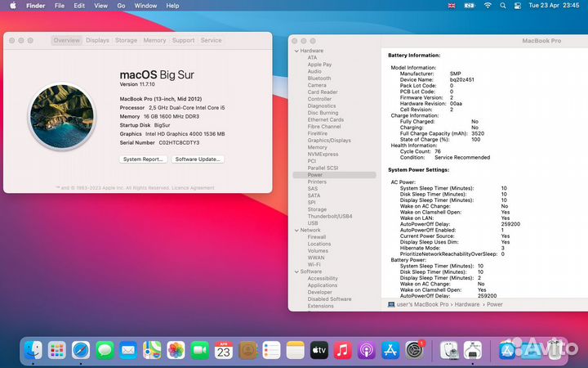Screen dimensions: 588x368
Task: Select Applications under Software in sidebar
Action: 322,285
